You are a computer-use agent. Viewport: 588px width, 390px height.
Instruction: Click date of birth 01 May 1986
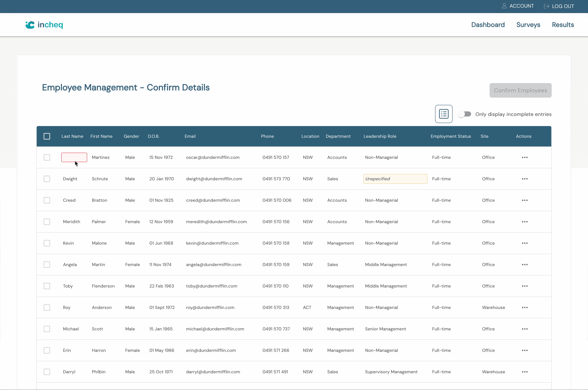[162, 350]
